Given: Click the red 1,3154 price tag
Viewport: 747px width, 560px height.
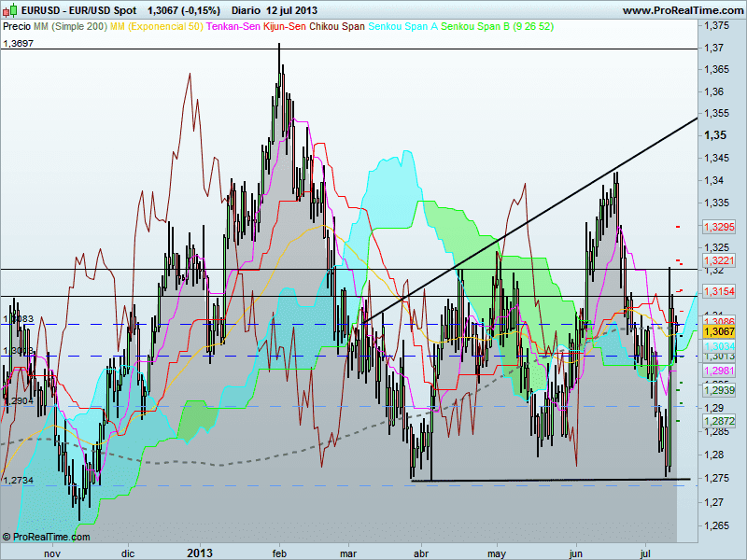Looking at the screenshot, I should pyautogui.click(x=719, y=291).
